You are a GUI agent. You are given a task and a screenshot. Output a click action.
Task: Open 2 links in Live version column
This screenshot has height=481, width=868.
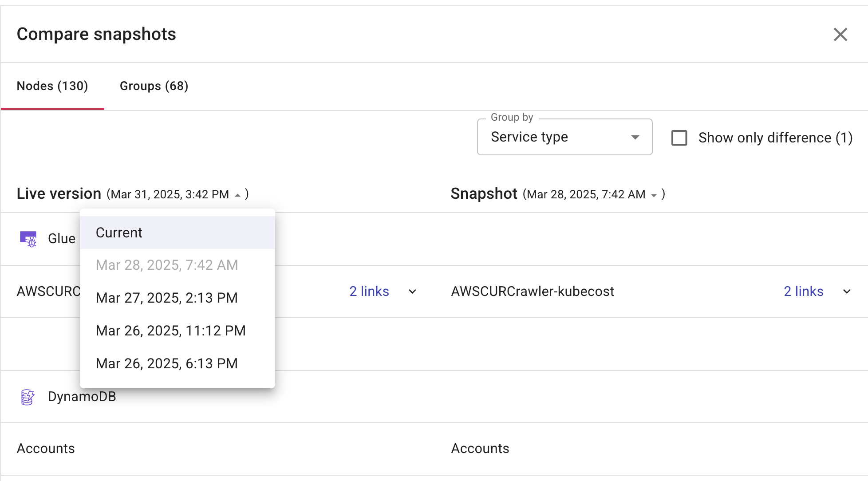pyautogui.click(x=369, y=292)
